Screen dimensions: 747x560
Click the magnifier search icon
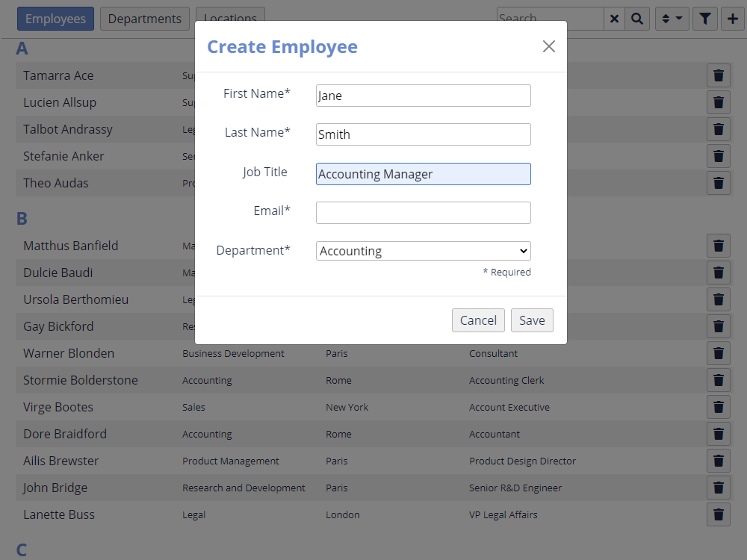[x=636, y=19]
